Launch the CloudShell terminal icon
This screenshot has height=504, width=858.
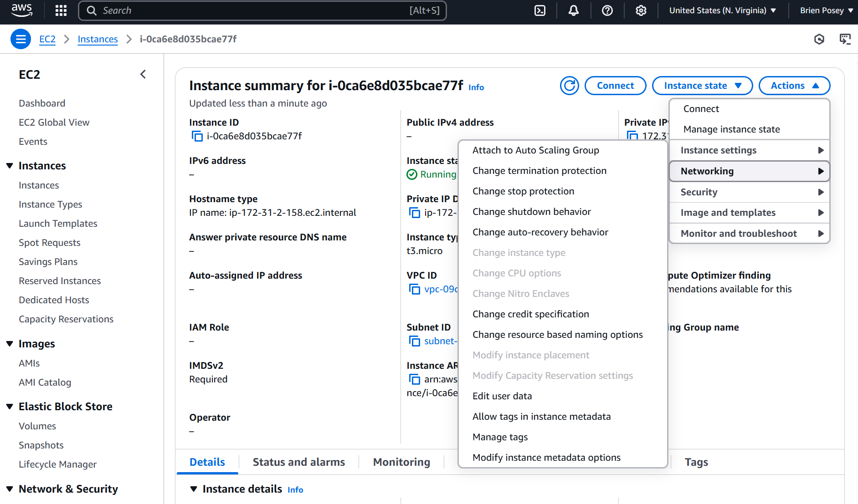click(540, 10)
